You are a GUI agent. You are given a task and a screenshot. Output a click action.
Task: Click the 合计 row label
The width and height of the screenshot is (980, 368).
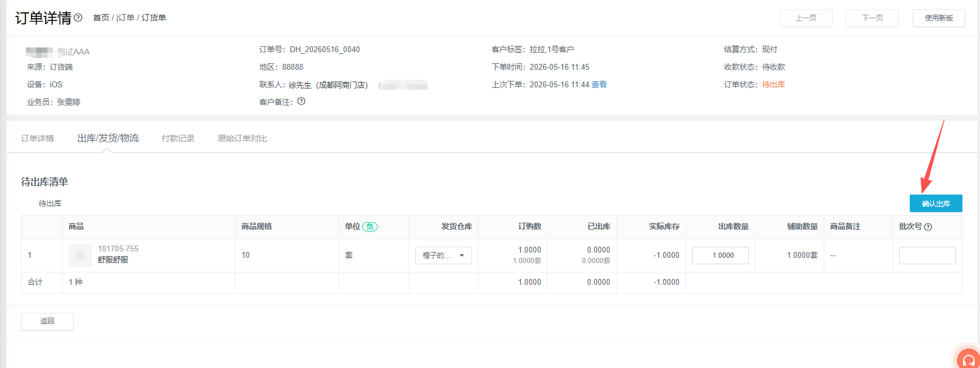click(x=35, y=282)
